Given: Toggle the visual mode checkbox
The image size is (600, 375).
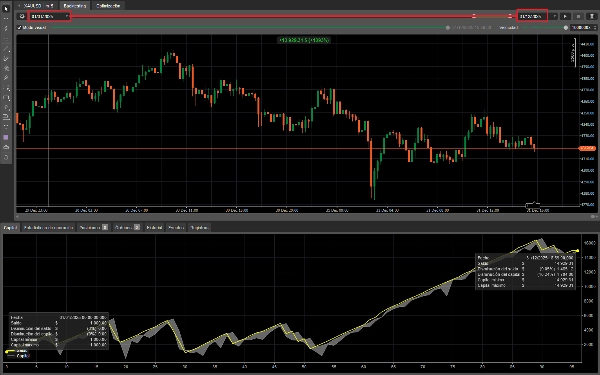Looking at the screenshot, I should [19, 28].
